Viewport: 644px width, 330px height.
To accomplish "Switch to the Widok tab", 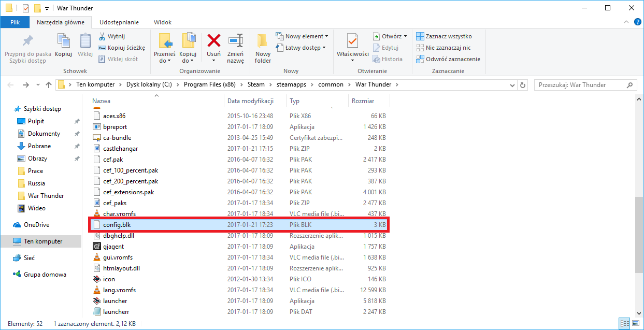I will click(163, 22).
